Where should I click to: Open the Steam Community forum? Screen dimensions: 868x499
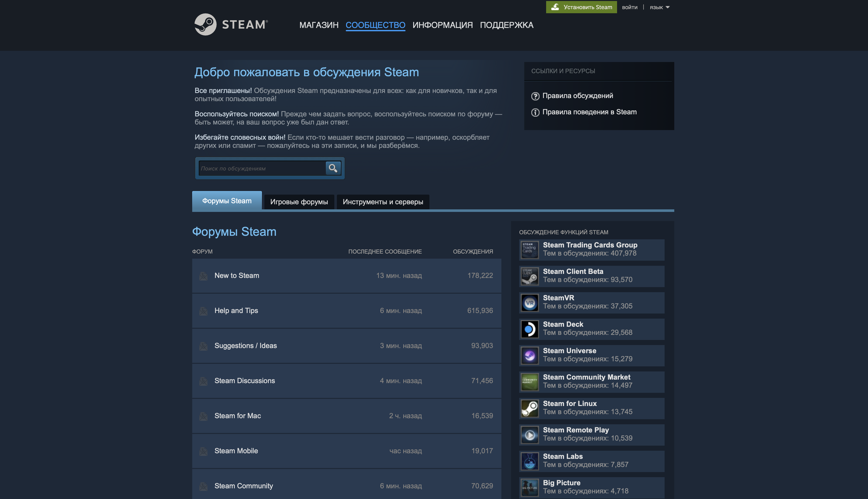(346, 484)
